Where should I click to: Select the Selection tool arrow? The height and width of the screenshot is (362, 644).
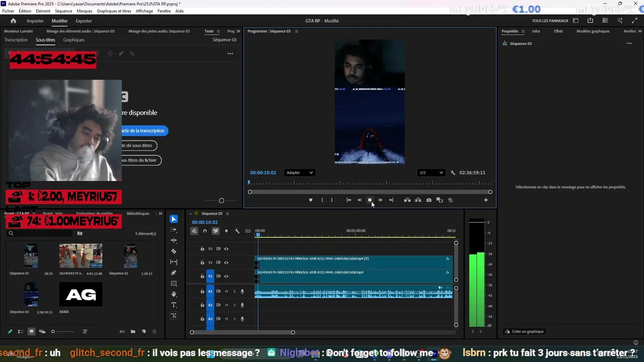click(174, 219)
